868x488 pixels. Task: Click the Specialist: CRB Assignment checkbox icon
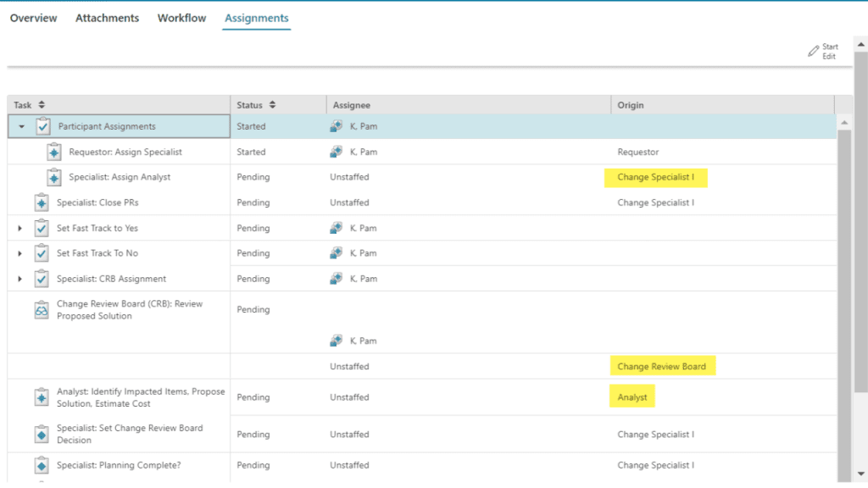[x=42, y=280]
